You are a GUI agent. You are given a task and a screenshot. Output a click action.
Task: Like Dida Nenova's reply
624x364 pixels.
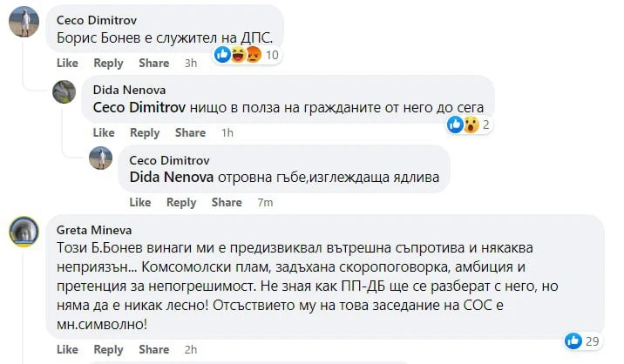[104, 132]
